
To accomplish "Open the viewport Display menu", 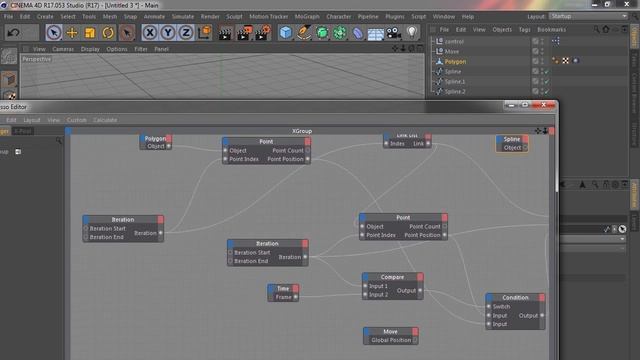I will point(90,49).
